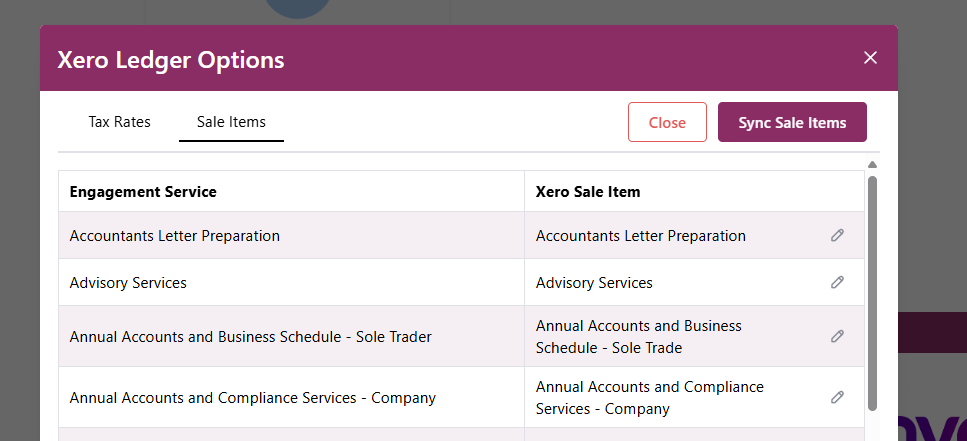Edit Compliance Services - Company sale item
The height and width of the screenshot is (441, 967).
(x=837, y=397)
